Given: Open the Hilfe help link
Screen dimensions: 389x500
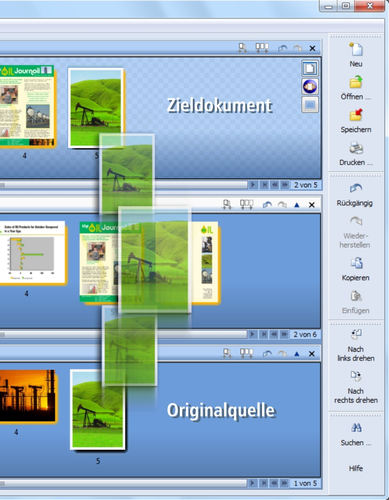Looking at the screenshot, I should (x=356, y=468).
